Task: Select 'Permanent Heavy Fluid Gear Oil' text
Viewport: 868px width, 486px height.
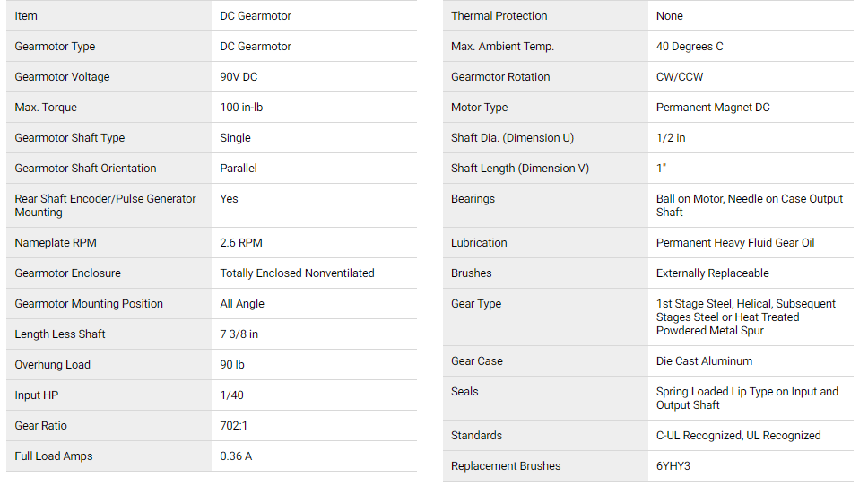Action: [x=735, y=242]
